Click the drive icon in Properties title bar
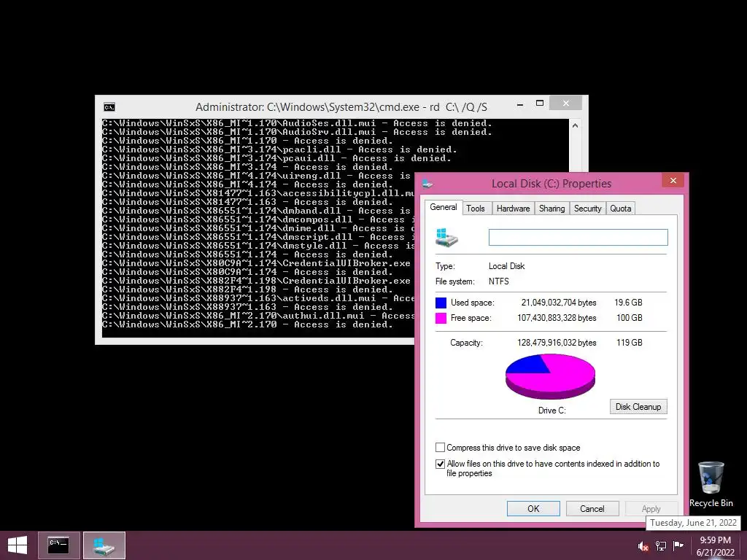 427,184
